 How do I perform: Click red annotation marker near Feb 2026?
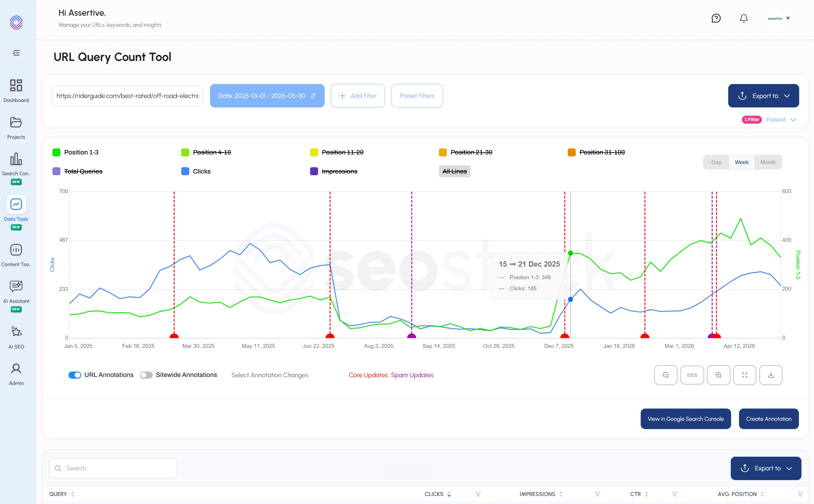click(645, 336)
